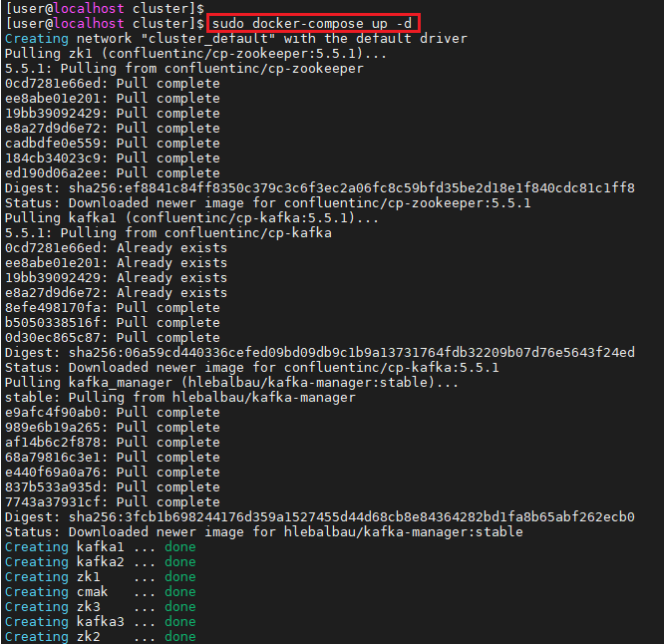Click the 'sudo docker-compose up -d' command text
This screenshot has width=664, height=644.
[x=312, y=23]
